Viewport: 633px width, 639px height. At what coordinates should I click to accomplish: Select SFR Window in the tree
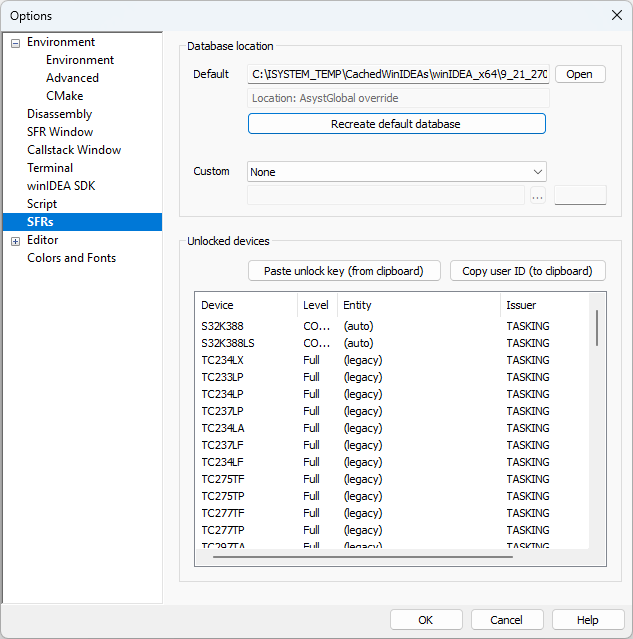point(60,132)
